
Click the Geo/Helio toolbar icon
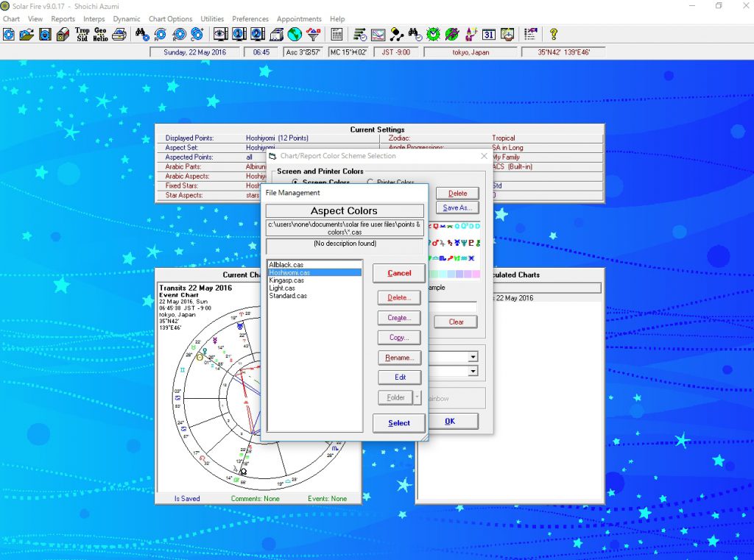click(100, 34)
